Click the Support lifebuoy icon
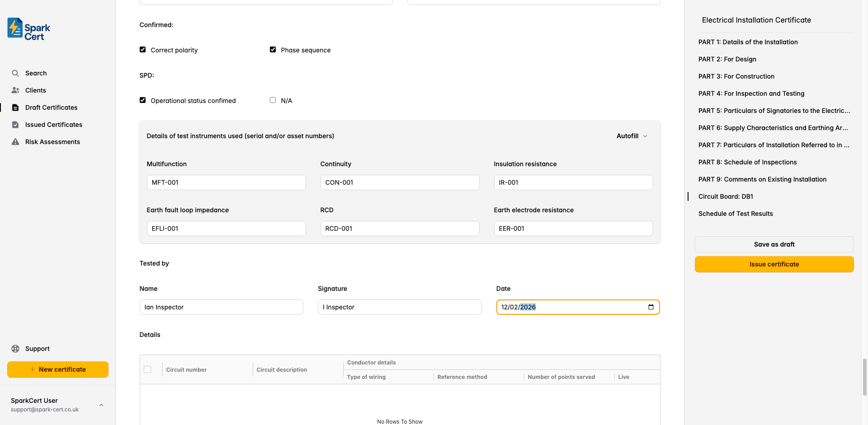The height and width of the screenshot is (425, 868). coord(15,349)
